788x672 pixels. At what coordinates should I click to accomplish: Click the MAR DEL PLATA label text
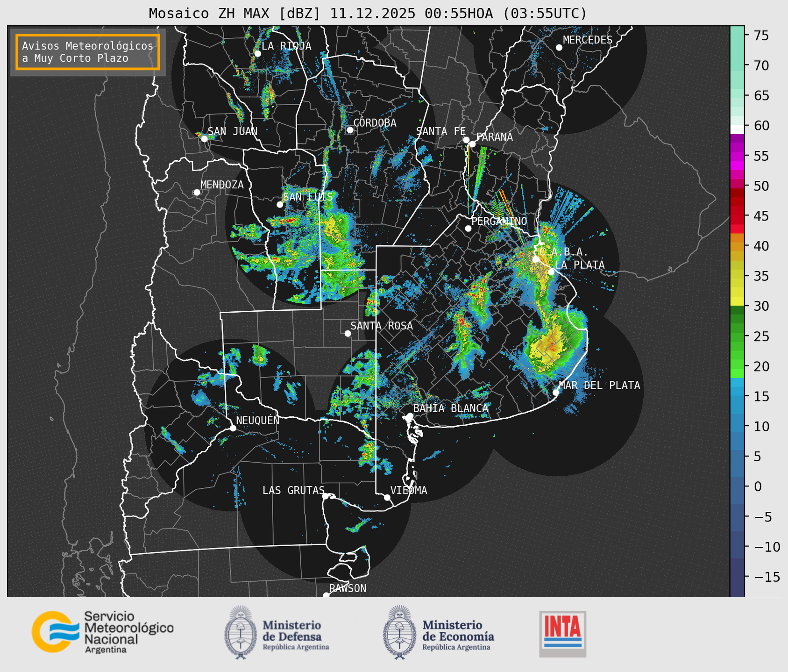click(599, 385)
